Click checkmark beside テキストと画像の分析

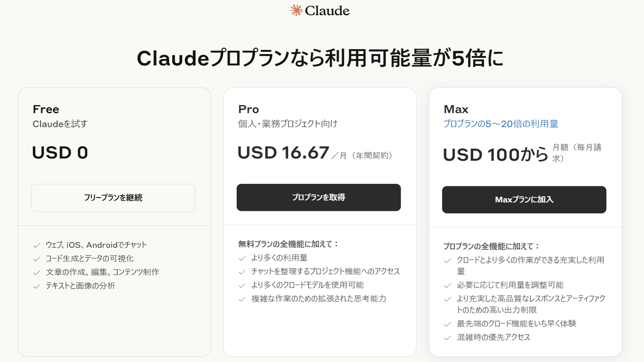click(x=37, y=286)
